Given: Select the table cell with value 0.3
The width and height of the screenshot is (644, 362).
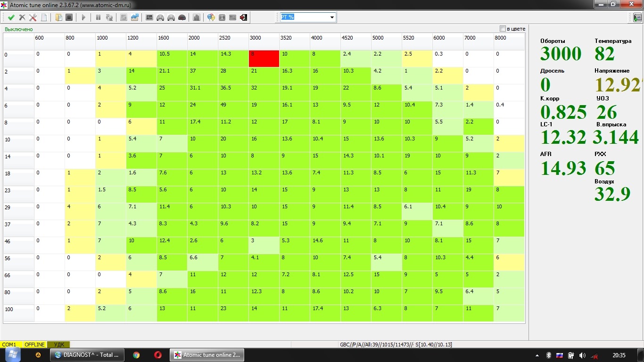Looking at the screenshot, I should tap(448, 58).
